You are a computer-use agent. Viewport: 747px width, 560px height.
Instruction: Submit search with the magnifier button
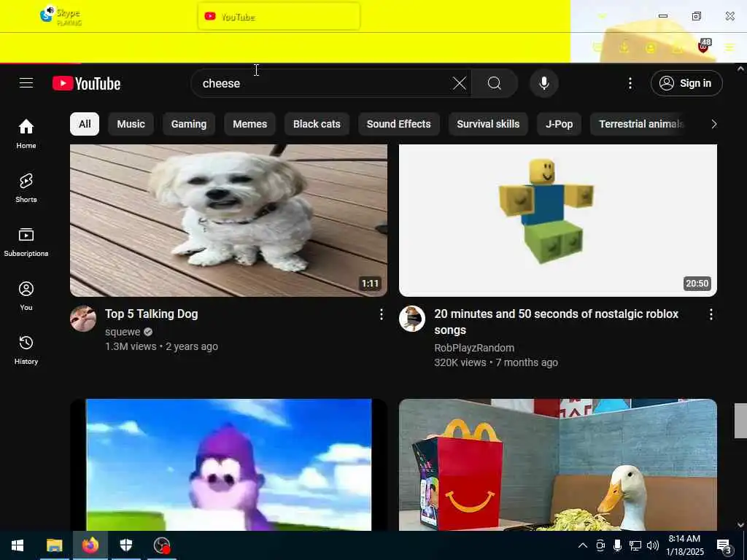click(x=495, y=83)
